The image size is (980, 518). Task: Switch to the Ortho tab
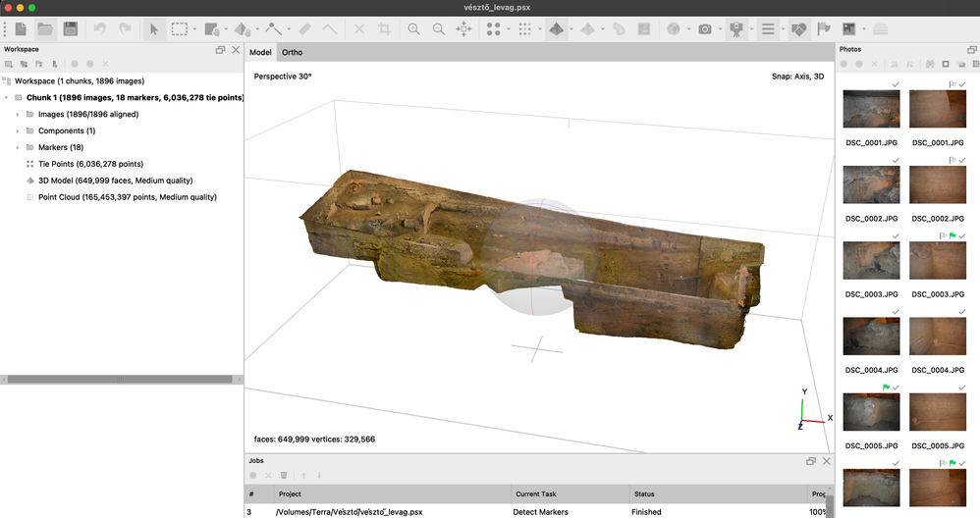(x=292, y=52)
